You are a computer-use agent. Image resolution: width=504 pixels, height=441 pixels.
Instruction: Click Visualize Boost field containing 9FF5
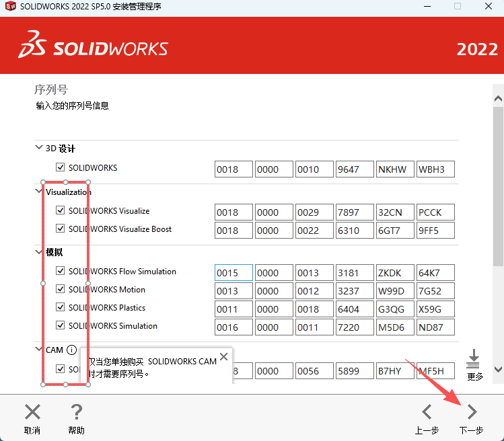[435, 231]
